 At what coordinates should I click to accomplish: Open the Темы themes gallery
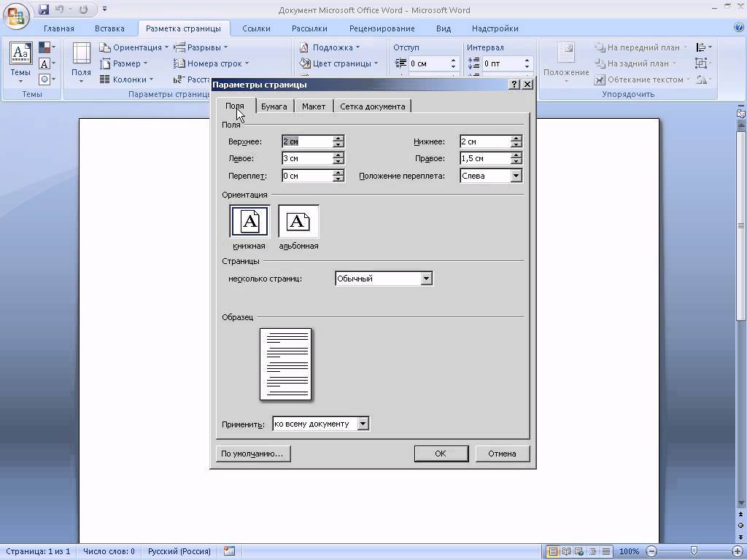point(20,63)
